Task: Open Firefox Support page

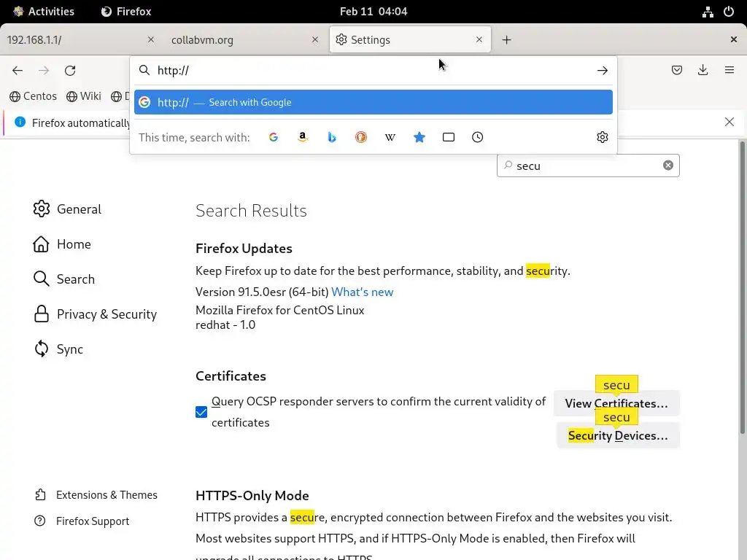Action: coord(82,521)
